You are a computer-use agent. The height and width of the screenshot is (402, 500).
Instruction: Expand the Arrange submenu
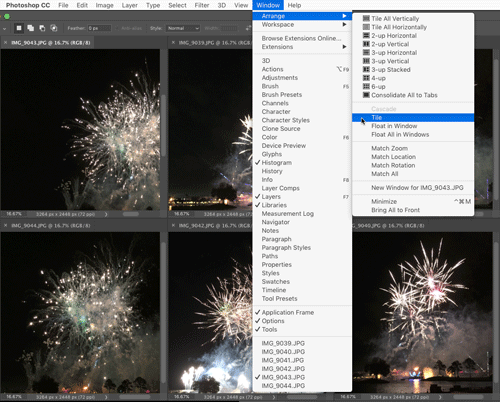point(302,16)
